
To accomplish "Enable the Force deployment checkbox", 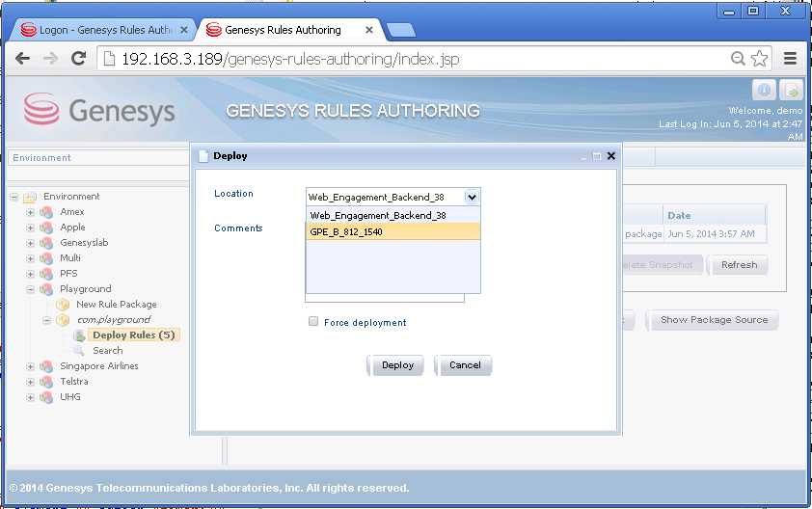I will point(313,322).
